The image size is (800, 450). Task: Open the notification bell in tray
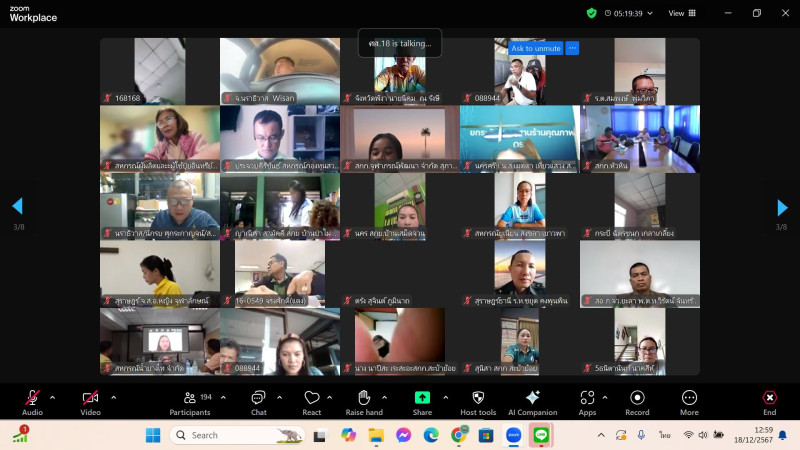783,435
